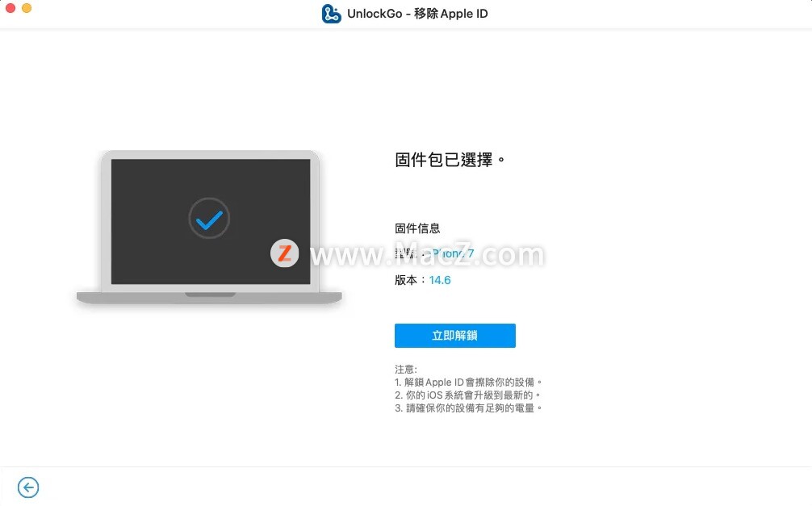
Task: Click the 固件信息 section label
Action: coord(417,228)
